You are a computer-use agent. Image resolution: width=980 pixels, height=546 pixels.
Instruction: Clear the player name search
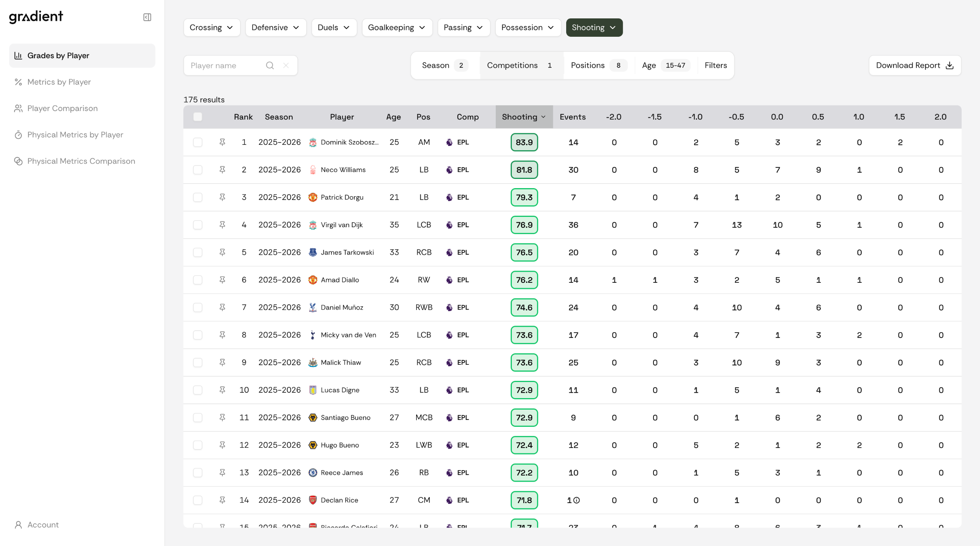286,66
